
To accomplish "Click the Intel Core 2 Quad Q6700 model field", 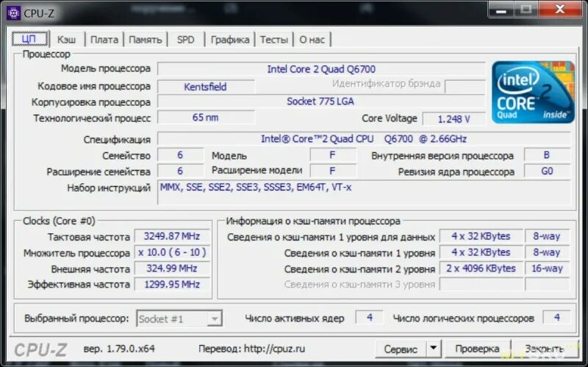I will (321, 69).
